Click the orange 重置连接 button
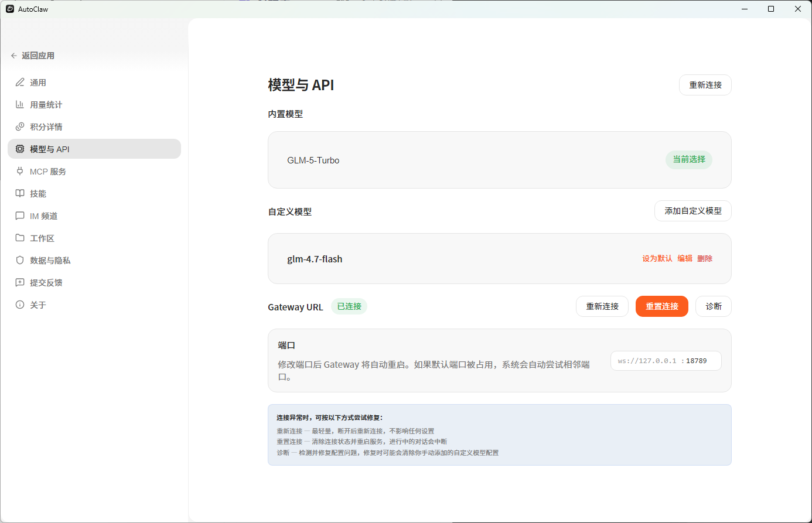The image size is (812, 523). point(662,306)
